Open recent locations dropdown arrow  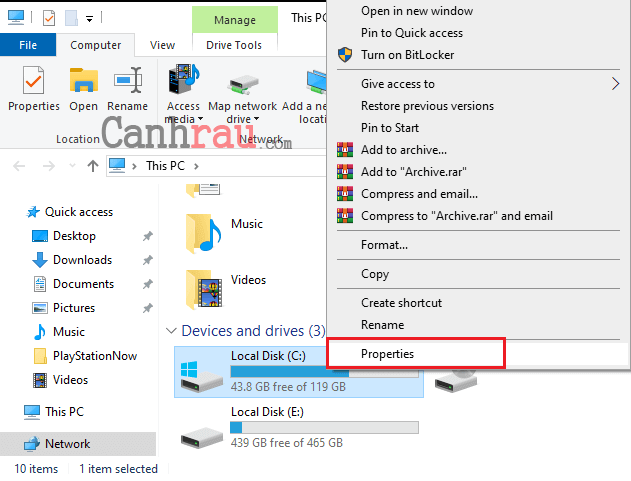click(x=72, y=165)
